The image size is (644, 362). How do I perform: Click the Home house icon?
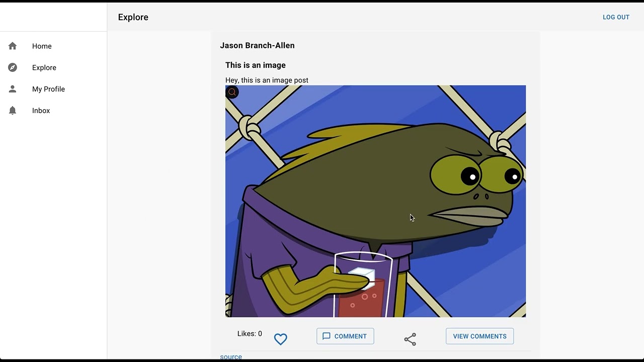click(x=13, y=46)
